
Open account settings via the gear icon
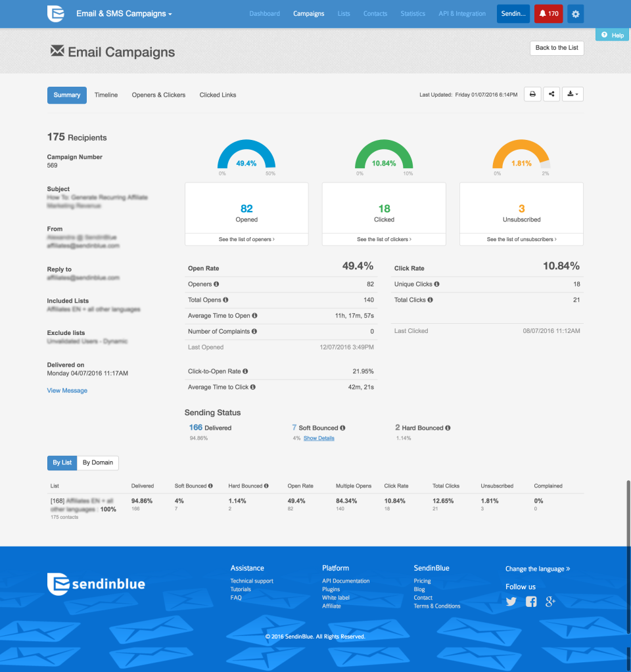pos(575,13)
